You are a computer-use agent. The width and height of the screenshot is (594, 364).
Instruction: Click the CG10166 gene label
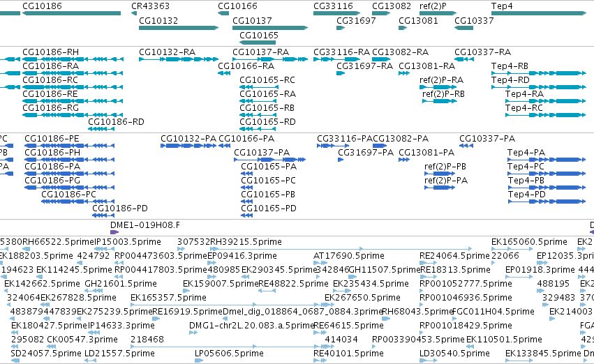237,6
